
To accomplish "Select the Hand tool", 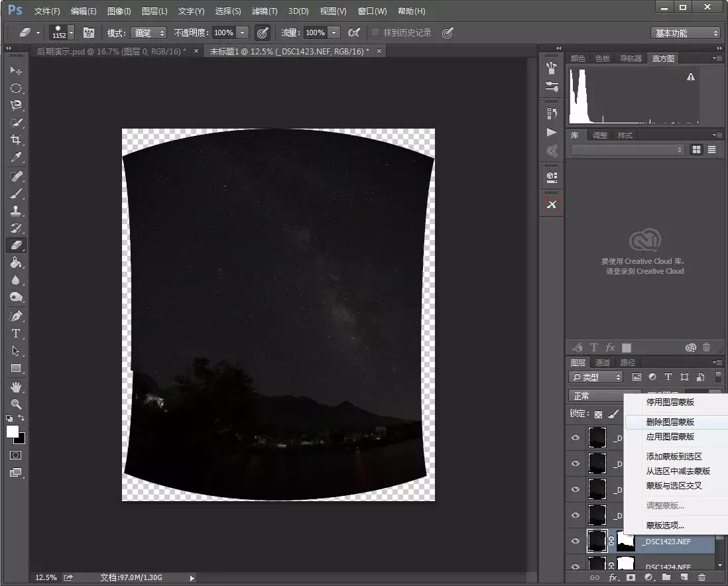I will point(16,386).
